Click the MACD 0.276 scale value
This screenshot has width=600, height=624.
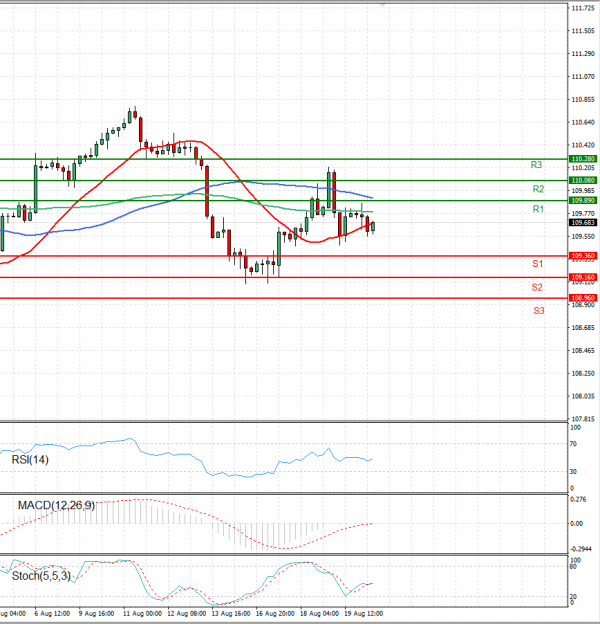click(578, 499)
